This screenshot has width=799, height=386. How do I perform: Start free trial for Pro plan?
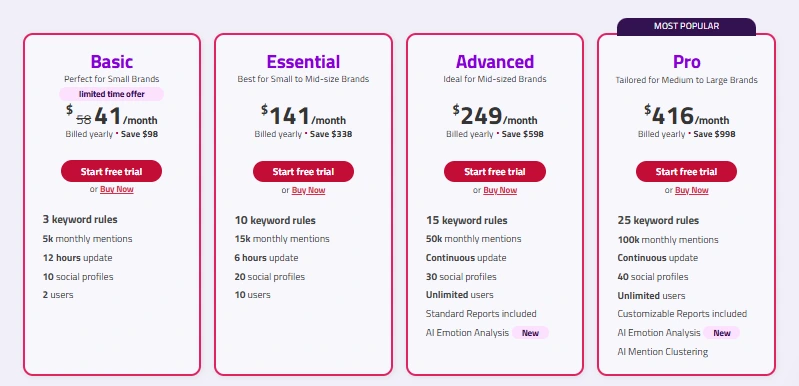[x=686, y=172]
